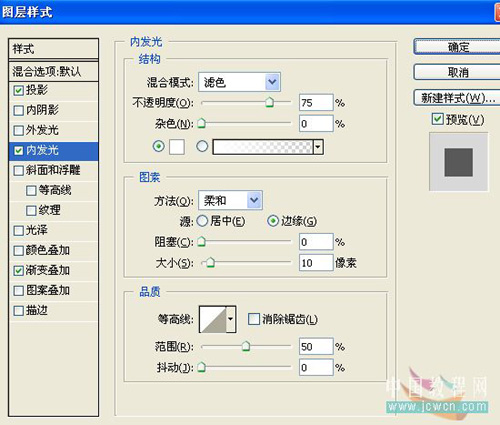This screenshot has height=425, width=500.
Task: Click the 范围 value field 50
Action: point(316,347)
